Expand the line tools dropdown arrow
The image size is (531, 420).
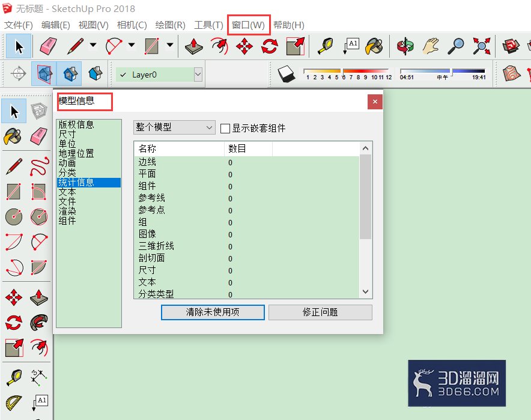pyautogui.click(x=93, y=44)
